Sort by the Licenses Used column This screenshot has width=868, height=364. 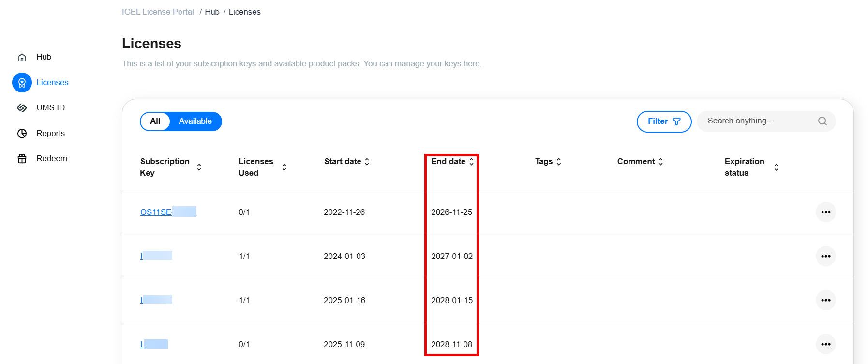tap(284, 167)
